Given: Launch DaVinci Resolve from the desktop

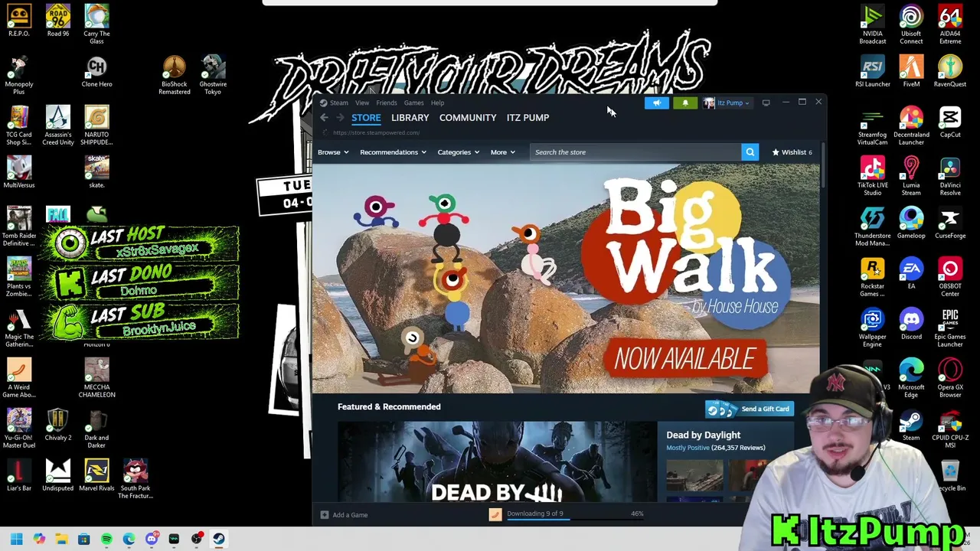Looking at the screenshot, I should (x=950, y=176).
